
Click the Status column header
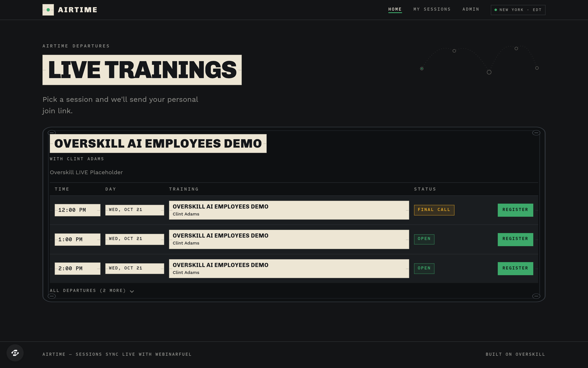click(425, 189)
